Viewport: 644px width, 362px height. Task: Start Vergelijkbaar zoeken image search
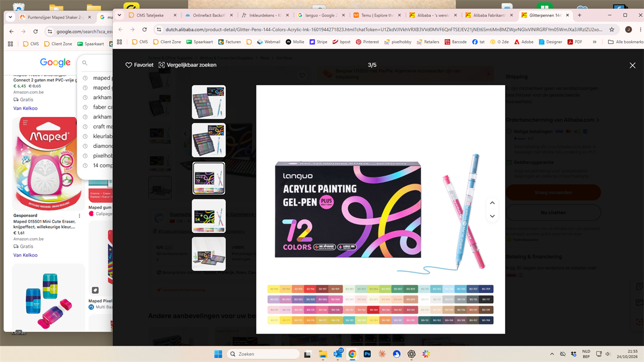click(x=187, y=65)
